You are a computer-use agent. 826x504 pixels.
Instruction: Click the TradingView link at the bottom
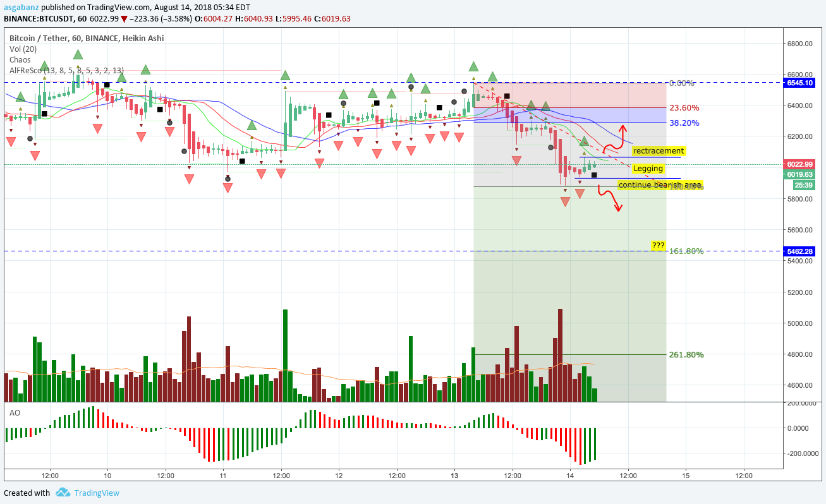96,493
